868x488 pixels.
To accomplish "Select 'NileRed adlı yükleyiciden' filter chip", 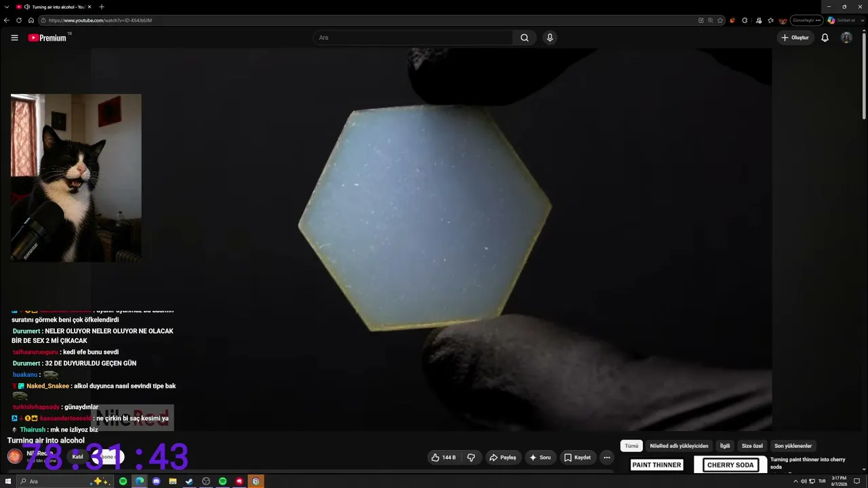I will point(679,446).
